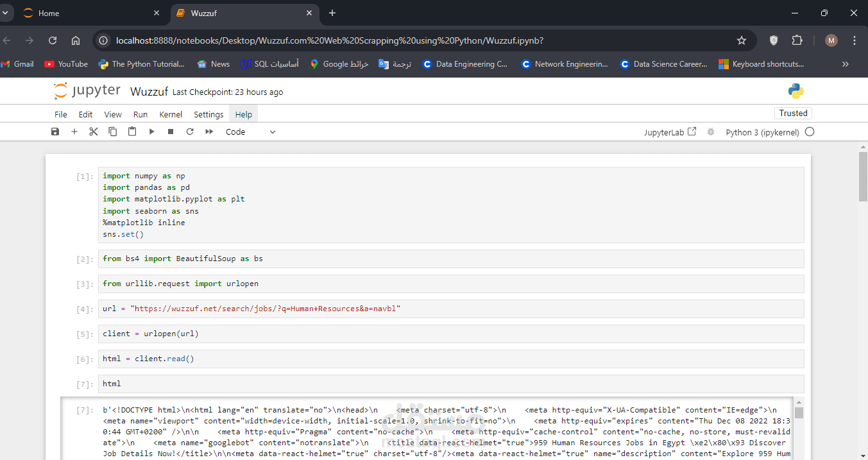Open The Python Tutorial bookmark
Viewport: 868px width, 460px height.
(141, 64)
